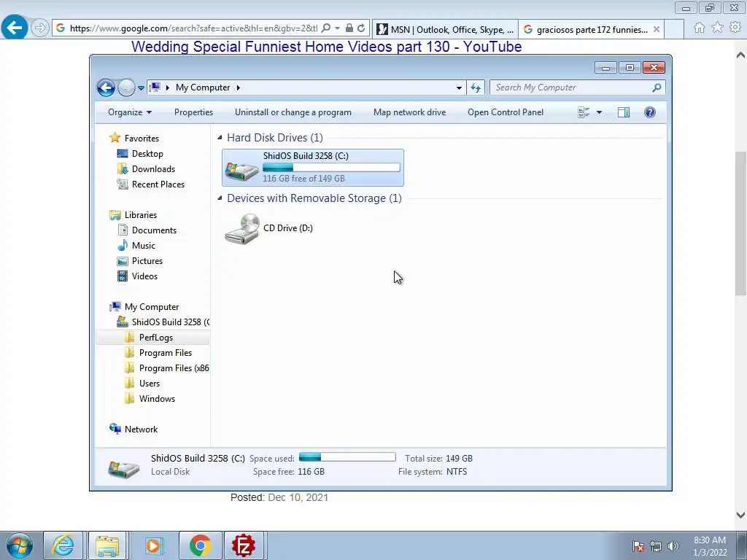Toggle the preview pane button
The height and width of the screenshot is (560, 747).
point(624,112)
